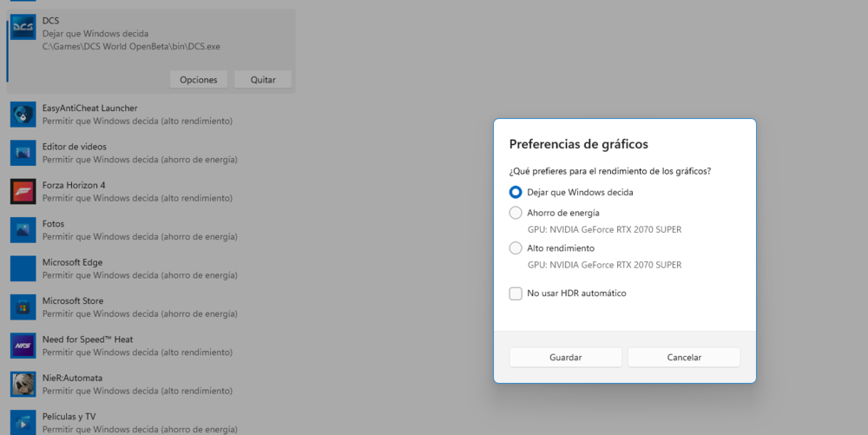Click the Editor de vídeos icon
Viewport: 868px width, 435px height.
coord(23,153)
